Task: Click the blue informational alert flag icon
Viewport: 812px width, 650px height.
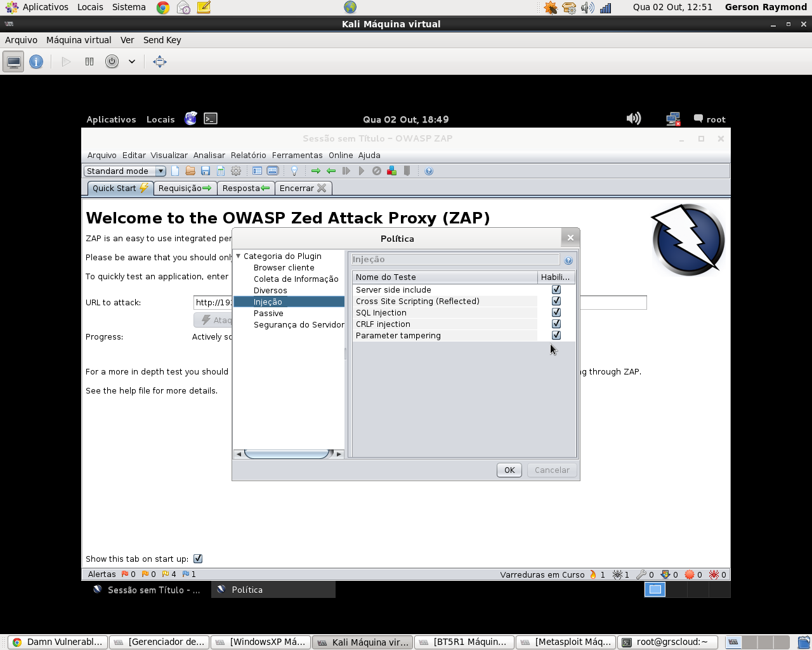Action: (186, 574)
